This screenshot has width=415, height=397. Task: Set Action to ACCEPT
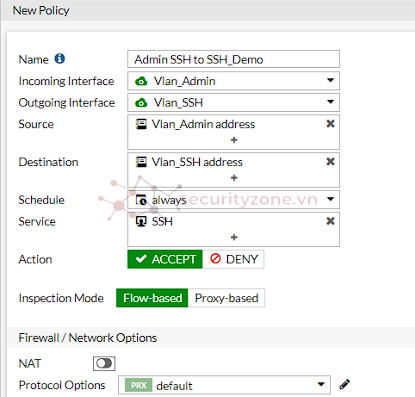click(x=165, y=259)
